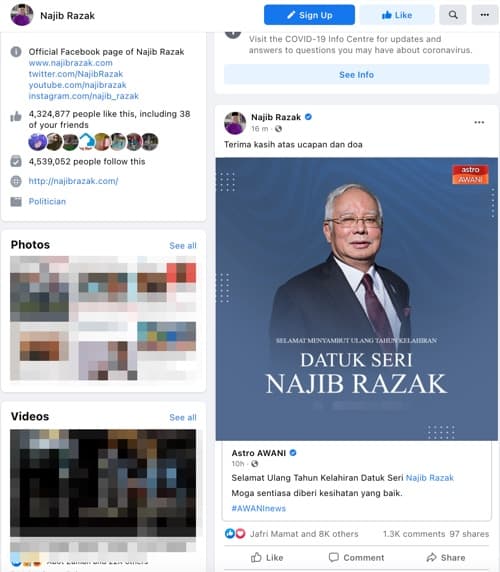Click the post's globe privacy icon
The image size is (500, 572).
[278, 129]
